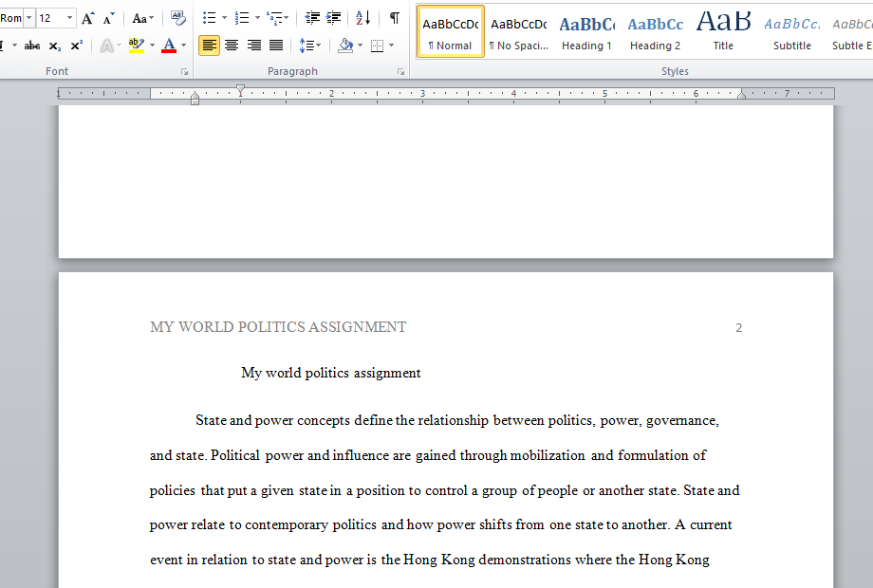Image resolution: width=873 pixels, height=588 pixels.
Task: Open the font size dropdown arrow
Action: [69, 18]
